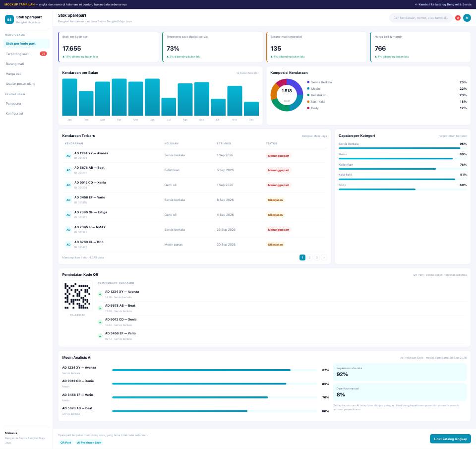The height and width of the screenshot is (449, 476).
Task: Open the red notification badge icon
Action: click(x=458, y=18)
